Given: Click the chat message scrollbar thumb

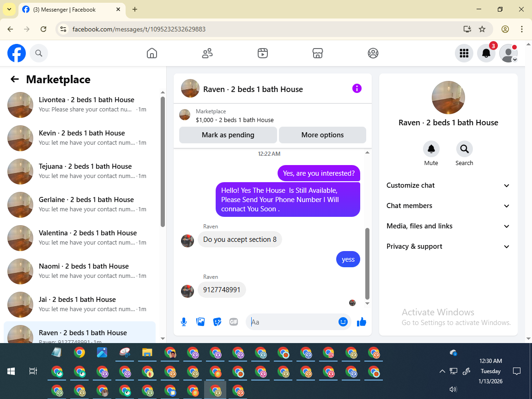Looking at the screenshot, I should [367, 264].
